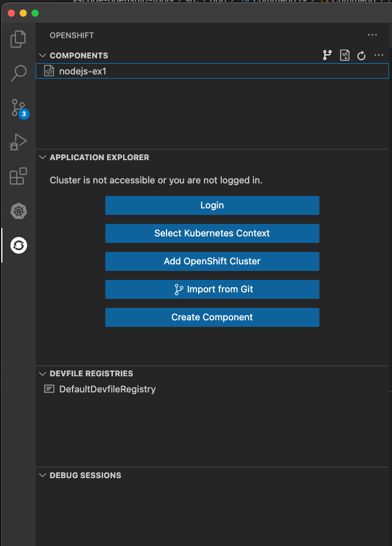Click Add OpenShift Cluster button

click(212, 261)
